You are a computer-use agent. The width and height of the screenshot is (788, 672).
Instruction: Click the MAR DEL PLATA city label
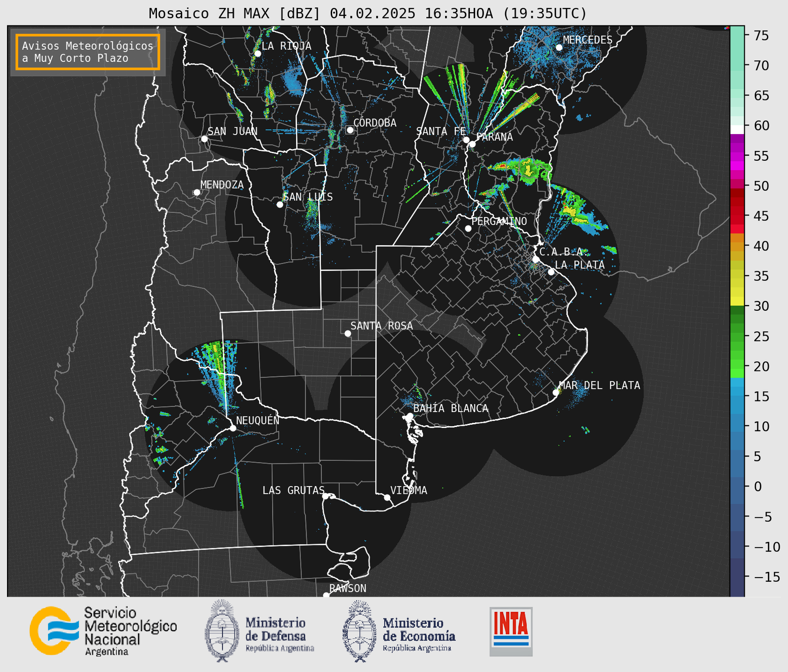point(600,386)
